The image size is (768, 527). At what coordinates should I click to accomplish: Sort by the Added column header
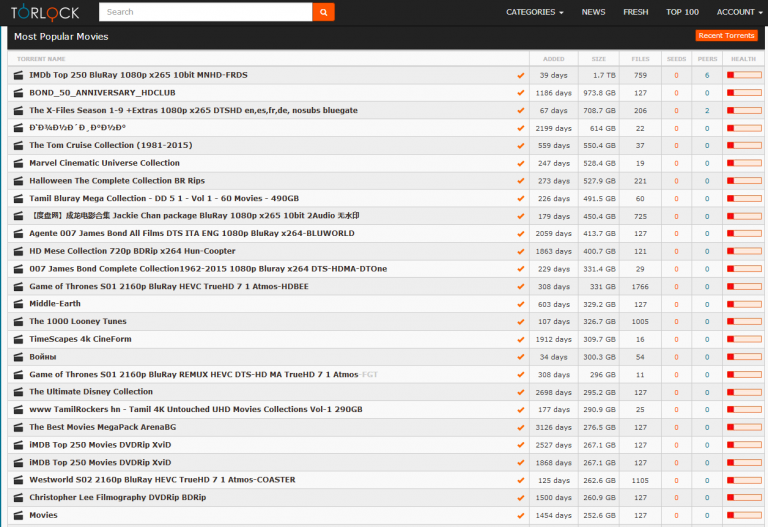[x=553, y=59]
